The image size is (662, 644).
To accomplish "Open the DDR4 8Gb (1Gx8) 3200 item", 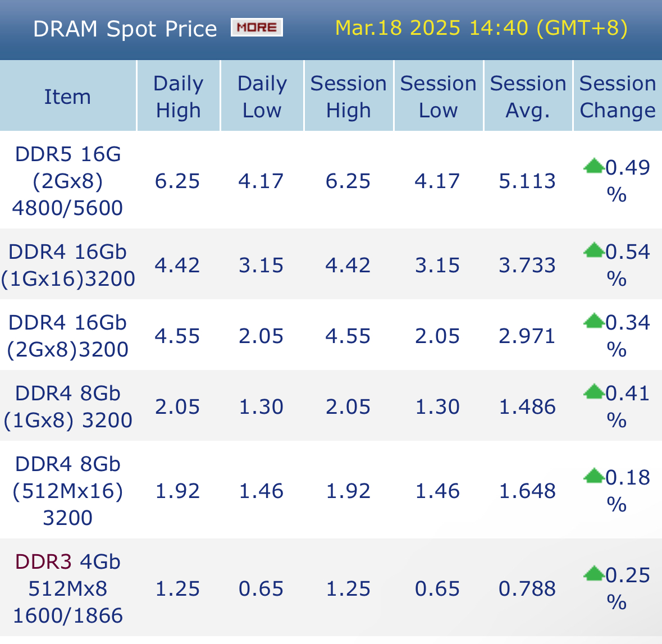I will 67,407.
